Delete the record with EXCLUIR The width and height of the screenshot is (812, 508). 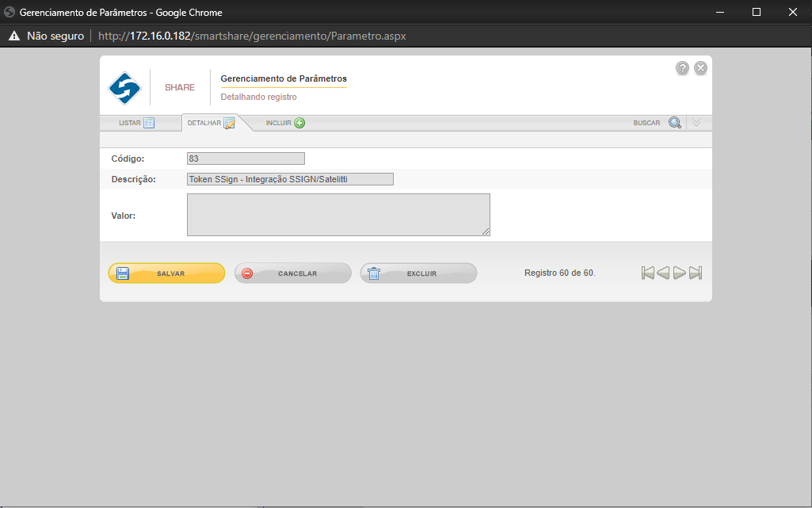point(418,273)
